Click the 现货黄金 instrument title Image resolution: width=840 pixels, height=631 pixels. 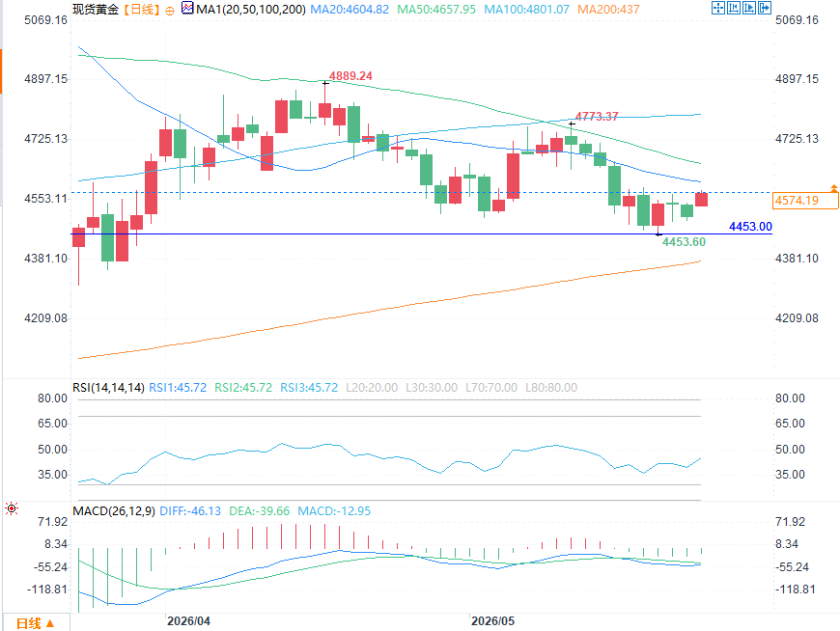click(x=96, y=10)
